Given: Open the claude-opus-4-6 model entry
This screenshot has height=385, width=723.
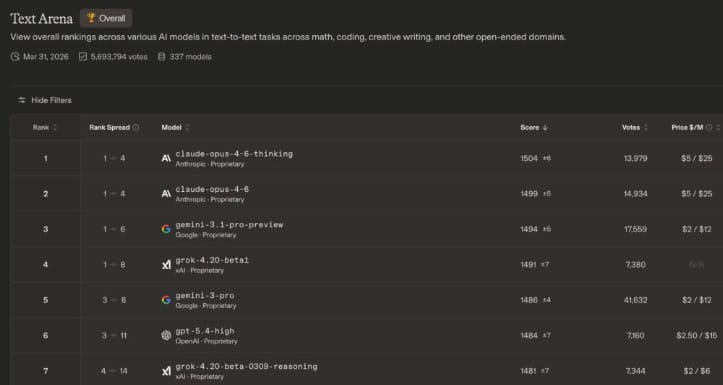Looking at the screenshot, I should pos(212,189).
